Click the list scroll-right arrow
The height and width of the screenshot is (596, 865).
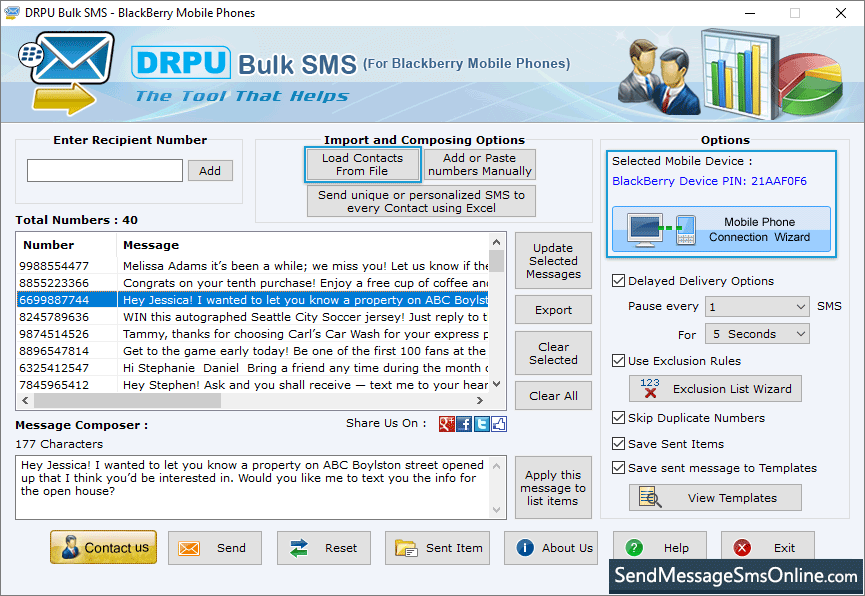[x=480, y=401]
